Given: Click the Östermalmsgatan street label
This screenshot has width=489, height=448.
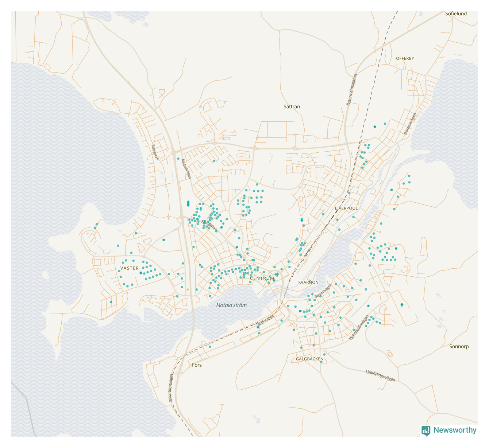Looking at the screenshot, I should pos(351,90).
